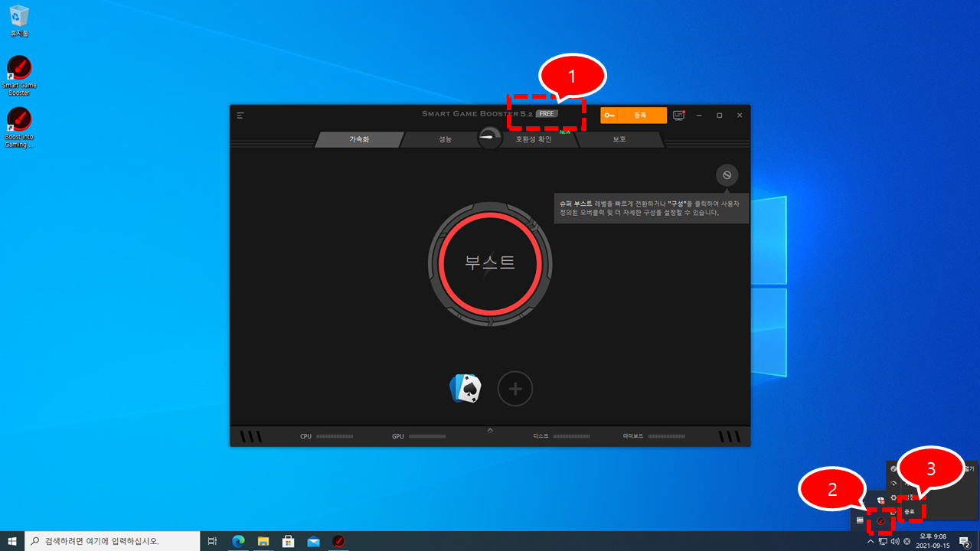
Task: Select Smart Game Booster desktop shortcut
Action: click(19, 76)
